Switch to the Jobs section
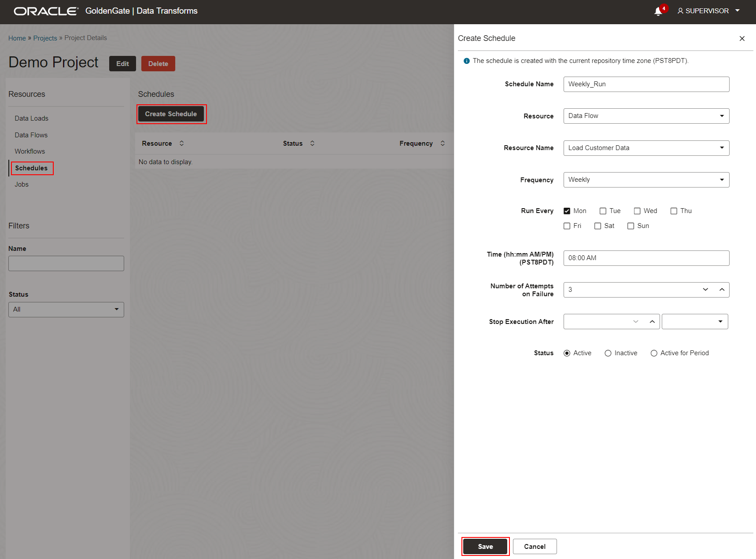Viewport: 756px width, 559px height. 21,184
